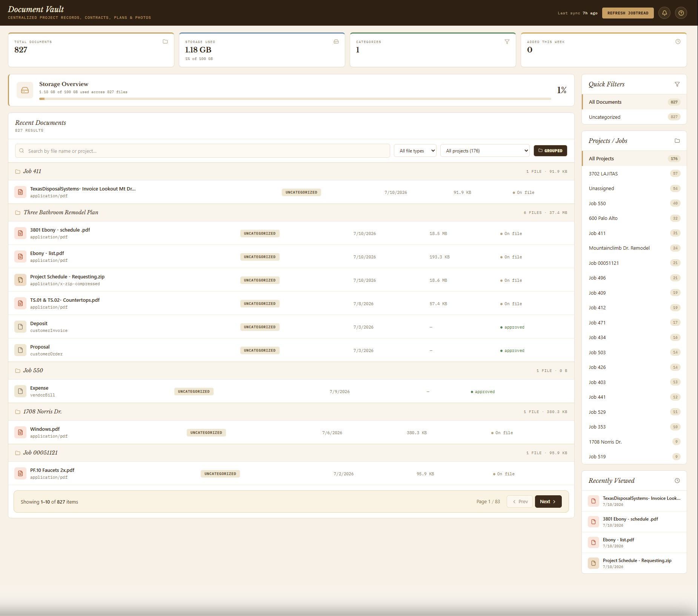Open Ebony - list.pdf in Recently Viewed
Image resolution: width=698 pixels, height=616 pixels.
click(x=634, y=542)
